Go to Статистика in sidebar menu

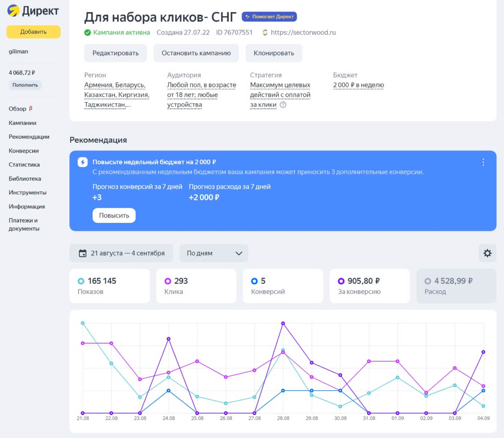24,165
